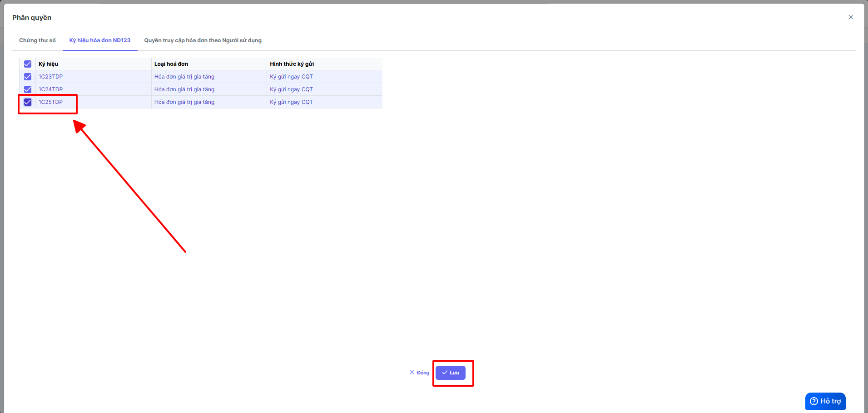Select the 1C23TDP symbol text
This screenshot has width=868, height=413.
[x=50, y=77]
